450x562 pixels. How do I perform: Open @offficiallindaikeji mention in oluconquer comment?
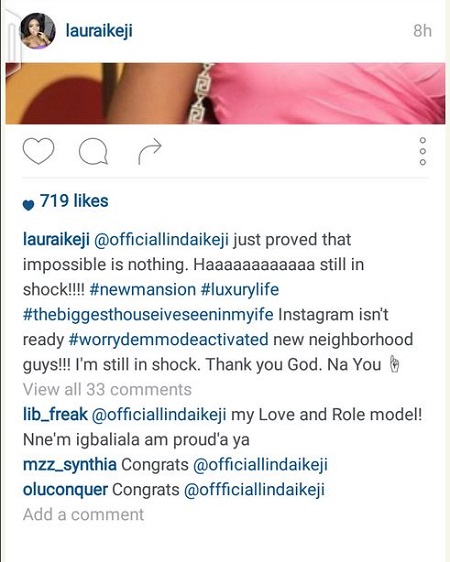tap(254, 490)
